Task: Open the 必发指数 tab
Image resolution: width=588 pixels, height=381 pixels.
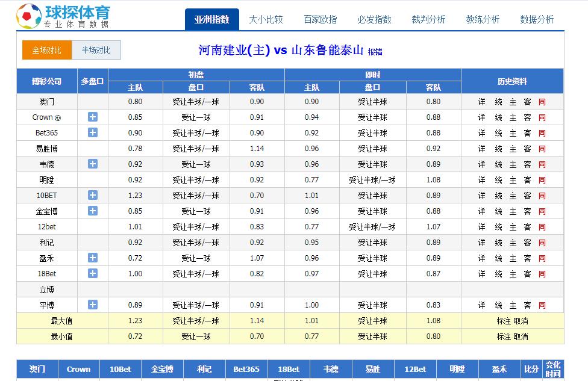Action: (x=374, y=19)
